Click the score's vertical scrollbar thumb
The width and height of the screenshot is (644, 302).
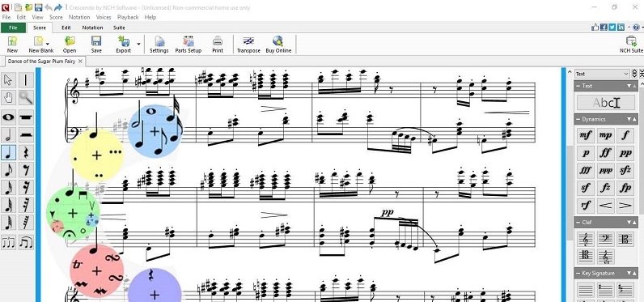[570, 194]
